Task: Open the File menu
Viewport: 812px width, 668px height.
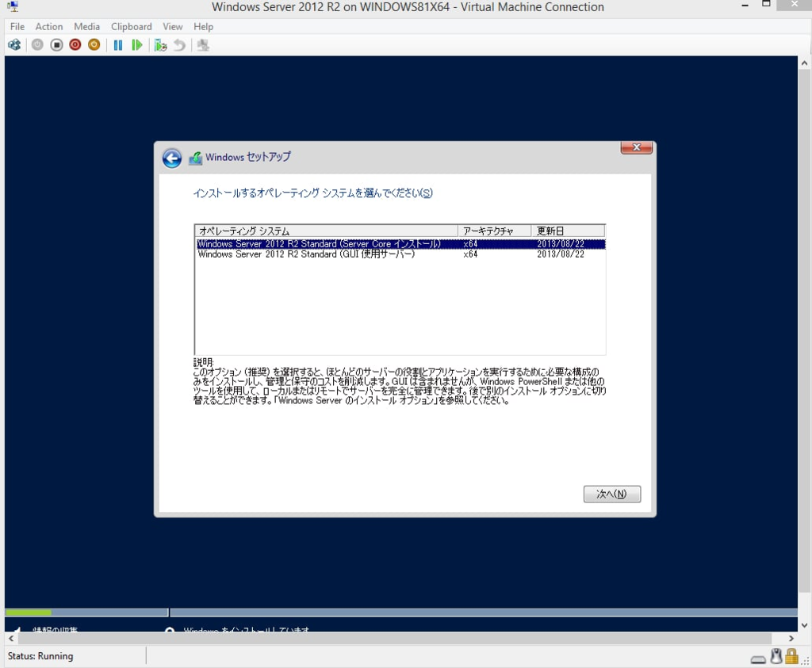Action: (x=17, y=26)
